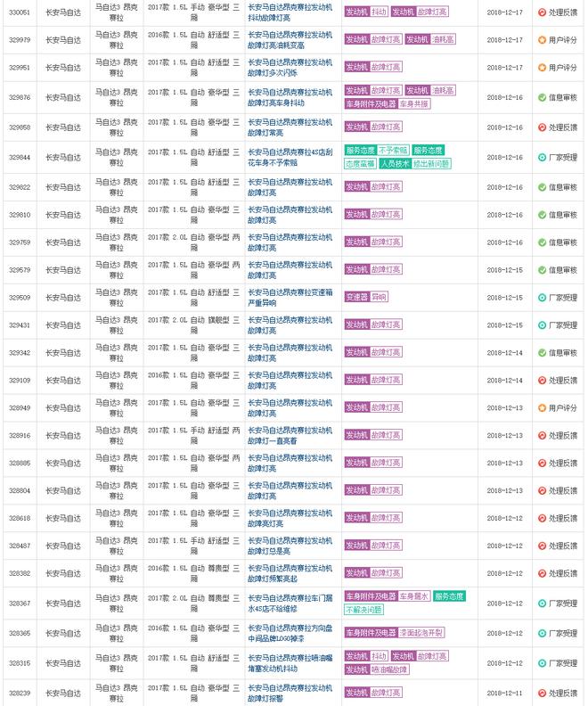Viewport: 588px width, 706px height.
Task: Select complaint ID 328885
Action: click(20, 464)
